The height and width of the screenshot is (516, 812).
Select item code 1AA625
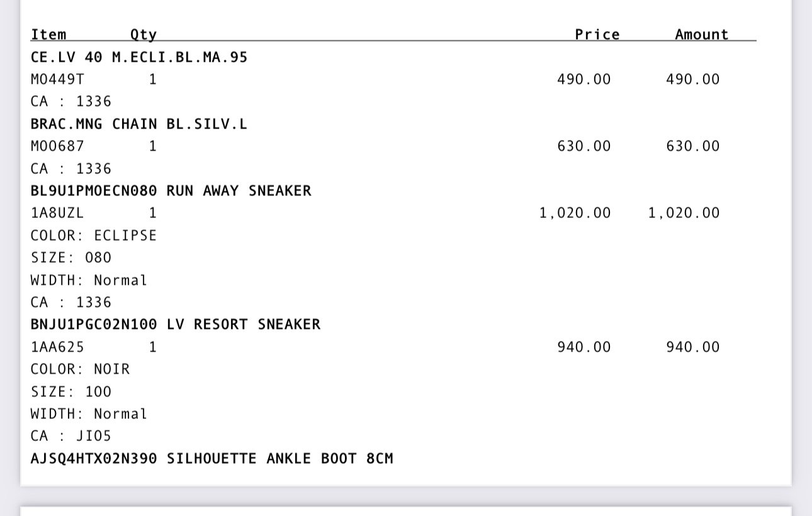pos(57,347)
